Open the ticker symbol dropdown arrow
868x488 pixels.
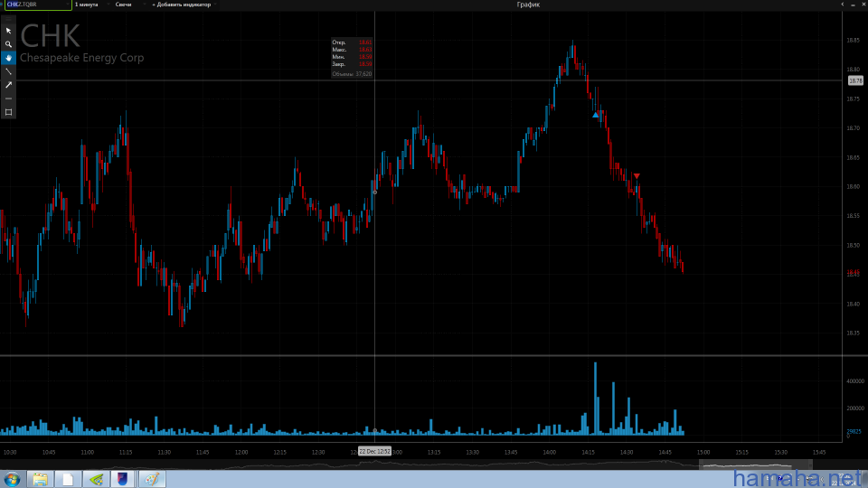[x=68, y=5]
